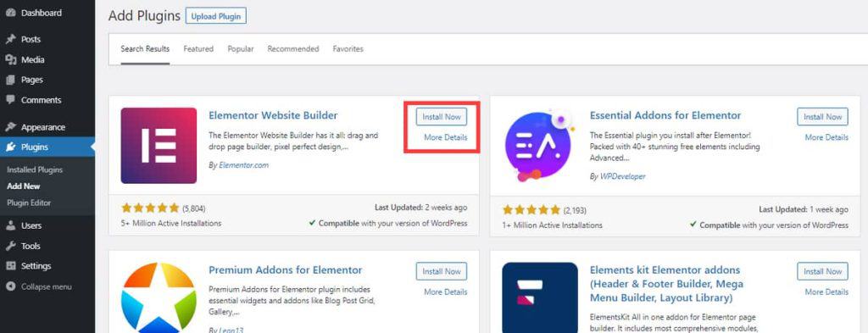Screen dimensions: 868x333
Task: Install Elementor Website Builder now
Action: click(442, 117)
